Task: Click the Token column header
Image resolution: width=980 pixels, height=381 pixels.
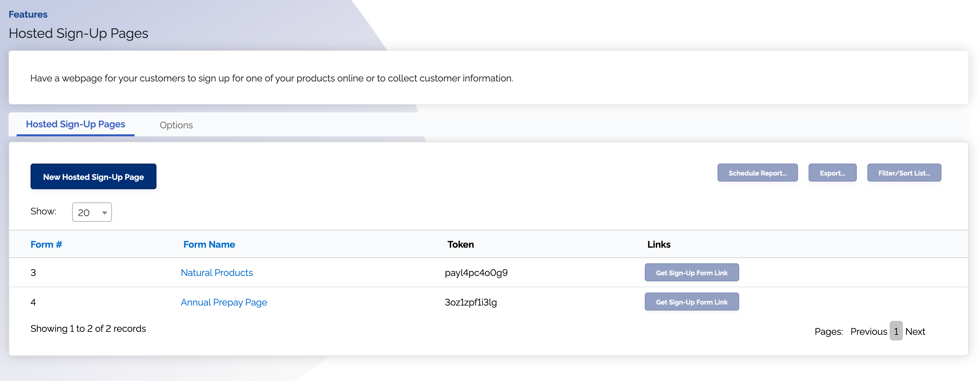Action: click(x=460, y=244)
